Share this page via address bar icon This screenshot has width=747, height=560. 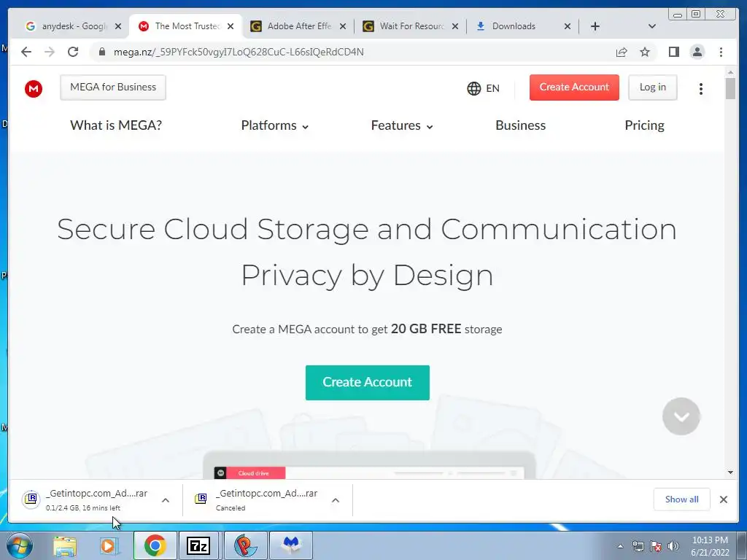click(x=622, y=52)
